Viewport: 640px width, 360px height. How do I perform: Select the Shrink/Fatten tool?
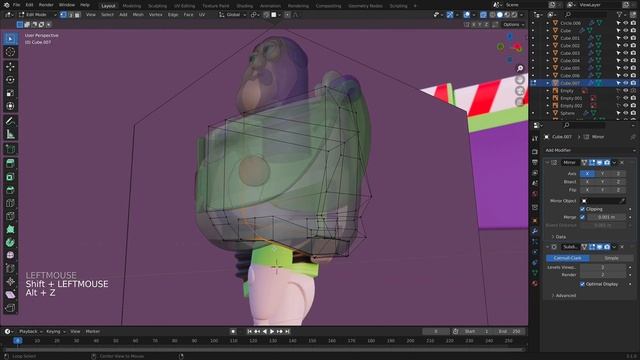[11, 281]
